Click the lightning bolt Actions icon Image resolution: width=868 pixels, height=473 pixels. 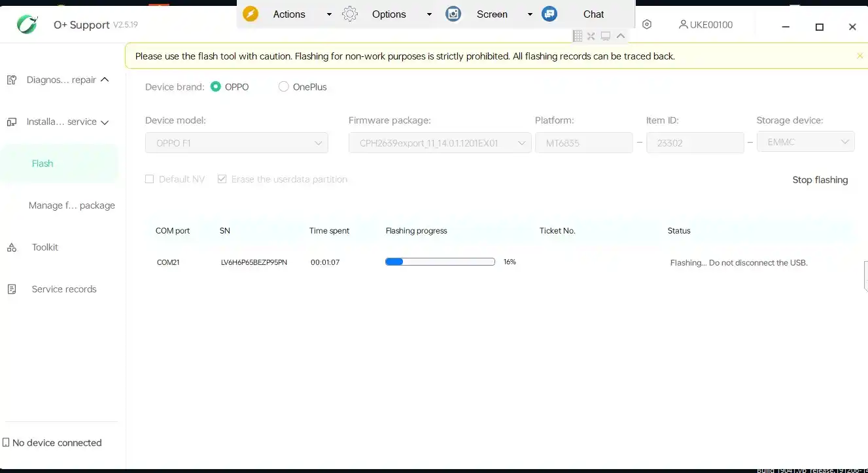coord(251,14)
